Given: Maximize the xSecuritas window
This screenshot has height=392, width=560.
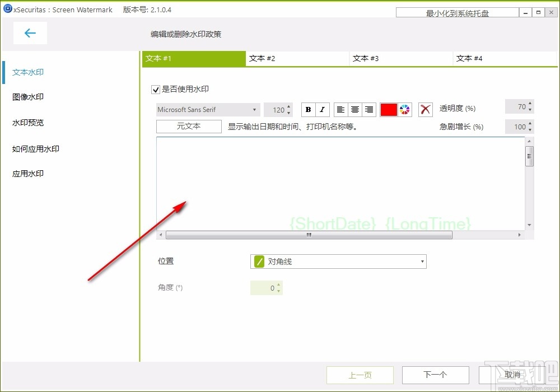Looking at the screenshot, I should click(538, 12).
